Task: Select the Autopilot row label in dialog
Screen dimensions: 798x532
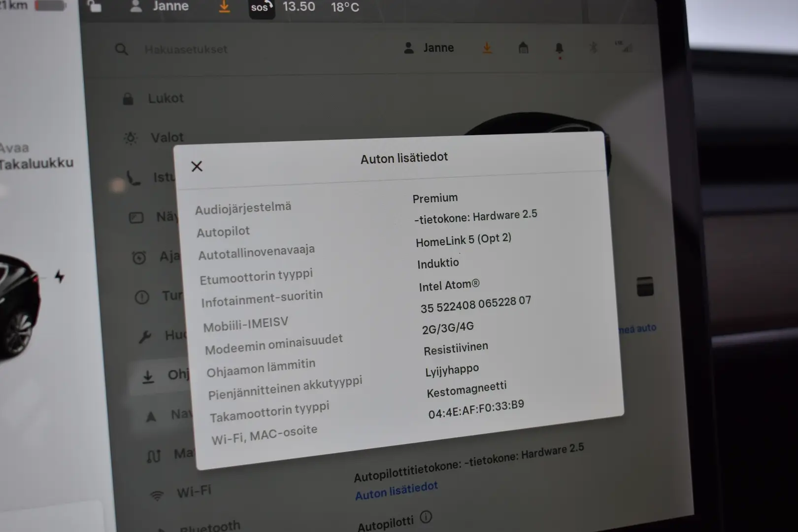Action: (x=223, y=232)
